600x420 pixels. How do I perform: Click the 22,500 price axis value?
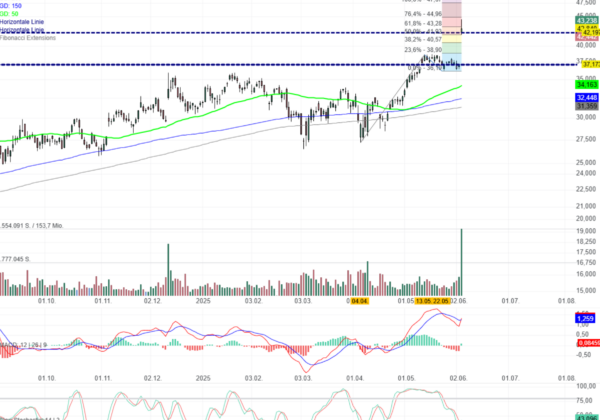(x=586, y=189)
